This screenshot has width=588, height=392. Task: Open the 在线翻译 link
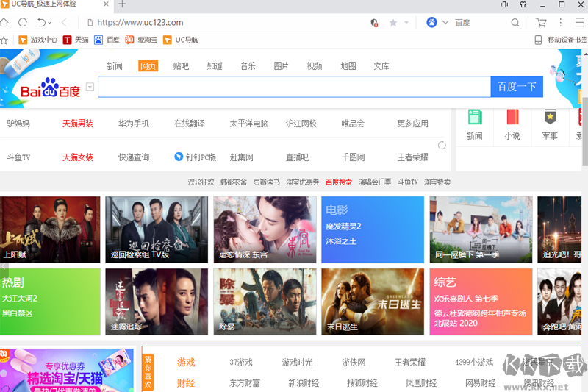point(190,124)
